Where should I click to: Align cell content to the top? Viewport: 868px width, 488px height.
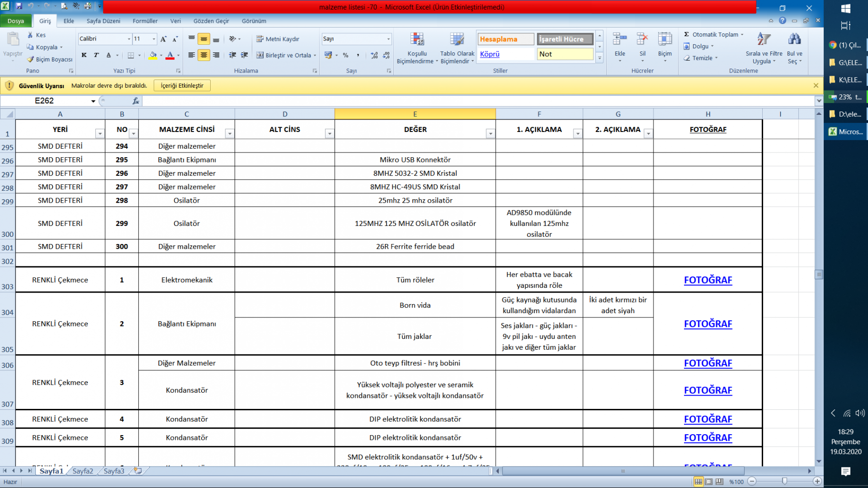[x=192, y=39]
